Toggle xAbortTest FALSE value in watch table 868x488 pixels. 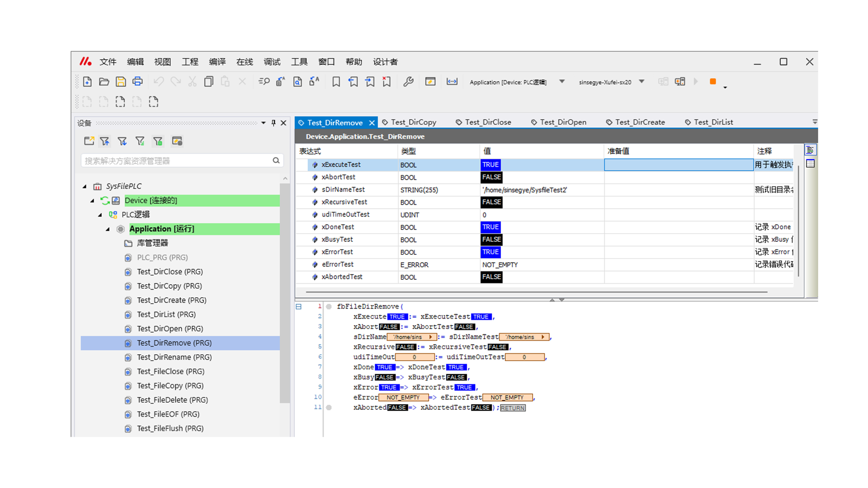[x=491, y=177]
